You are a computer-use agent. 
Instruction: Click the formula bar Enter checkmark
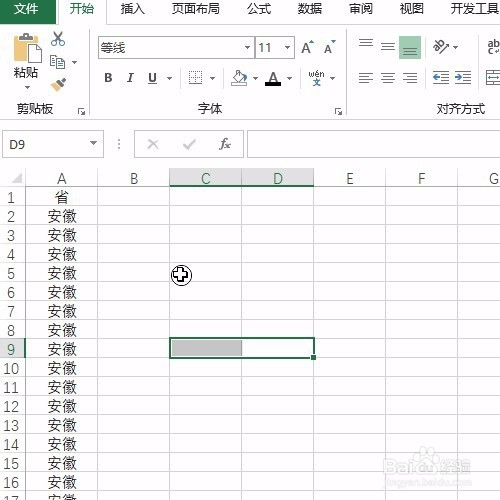189,144
